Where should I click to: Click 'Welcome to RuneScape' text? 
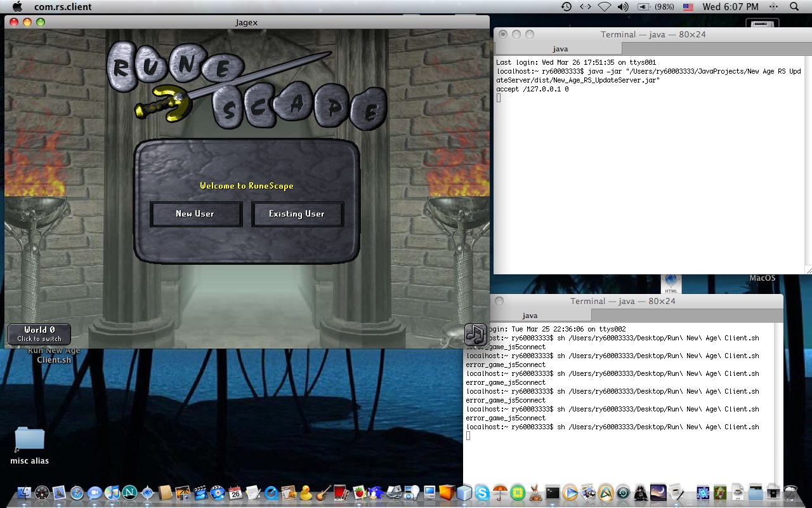tap(247, 186)
